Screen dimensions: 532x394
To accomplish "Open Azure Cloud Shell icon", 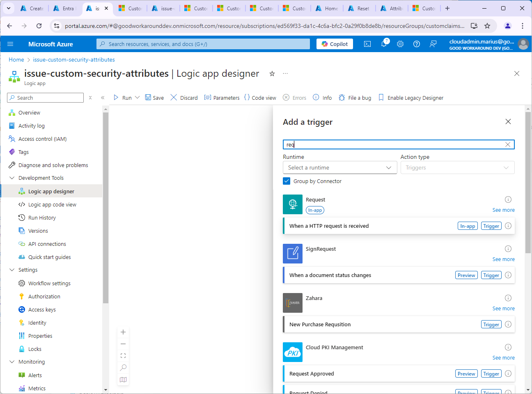I will tap(367, 44).
